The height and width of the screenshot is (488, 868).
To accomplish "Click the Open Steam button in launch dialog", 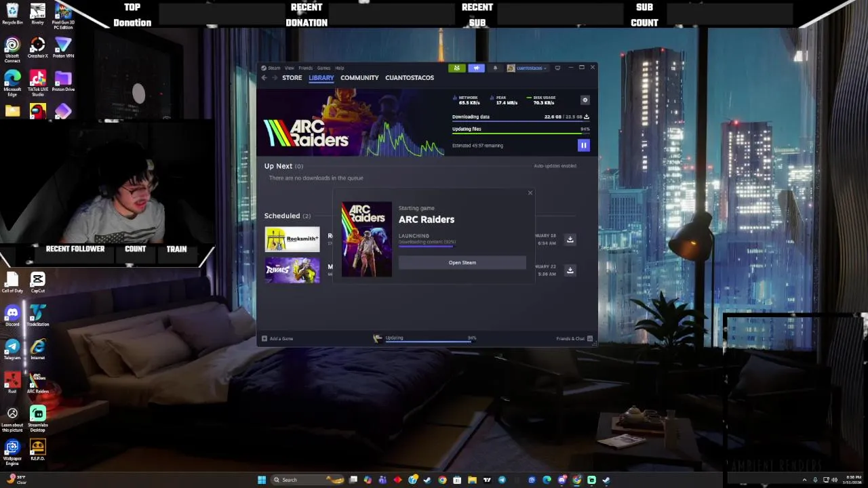I will click(x=462, y=262).
